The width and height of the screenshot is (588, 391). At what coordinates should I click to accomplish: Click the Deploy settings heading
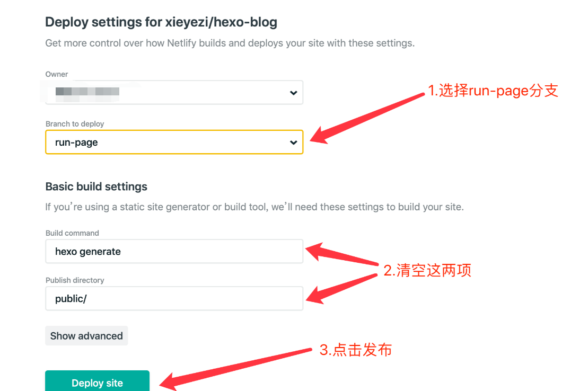tap(161, 22)
